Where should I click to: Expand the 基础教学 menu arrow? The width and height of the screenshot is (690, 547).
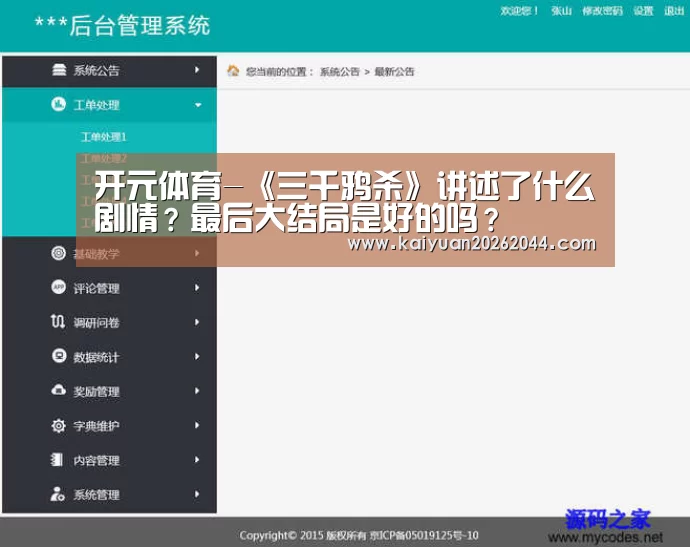[197, 253]
